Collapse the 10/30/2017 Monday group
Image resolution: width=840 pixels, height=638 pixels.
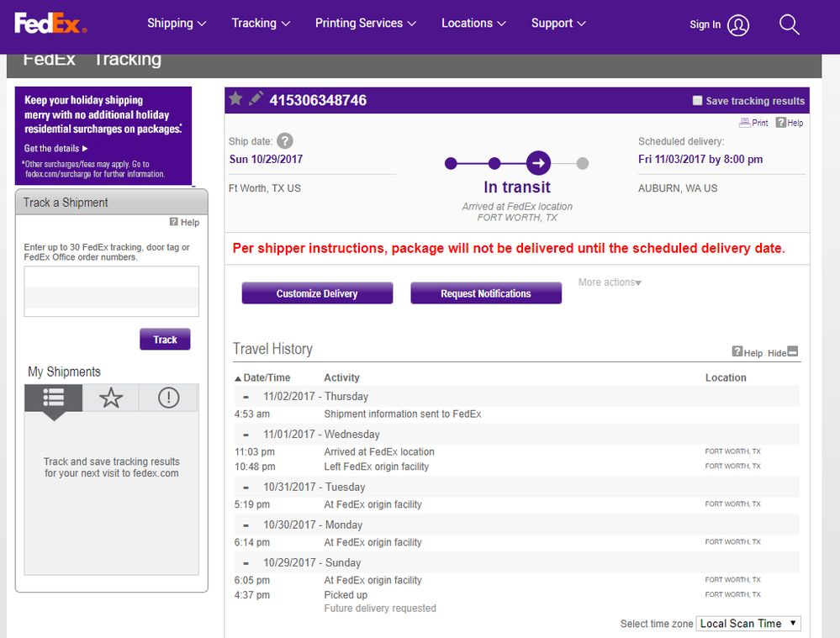(246, 525)
